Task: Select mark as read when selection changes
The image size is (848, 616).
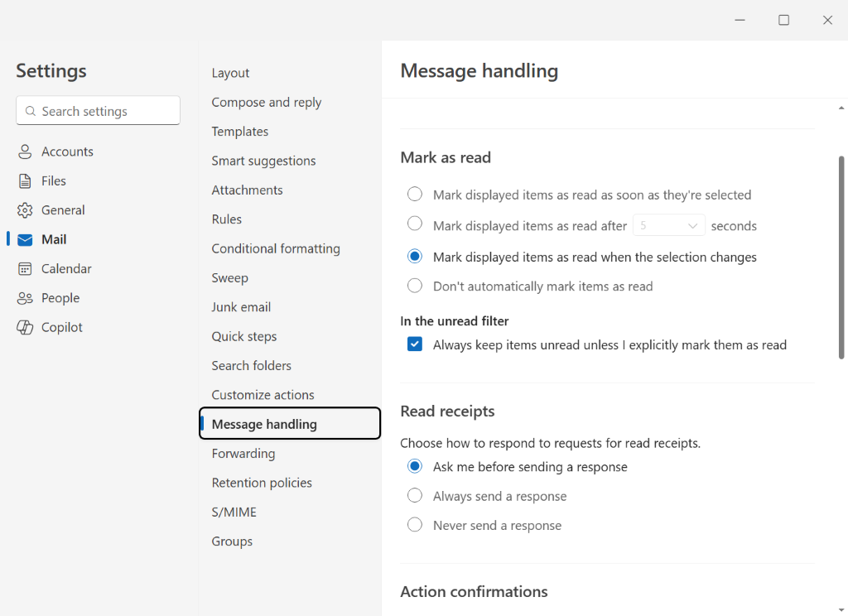Action: coord(415,256)
